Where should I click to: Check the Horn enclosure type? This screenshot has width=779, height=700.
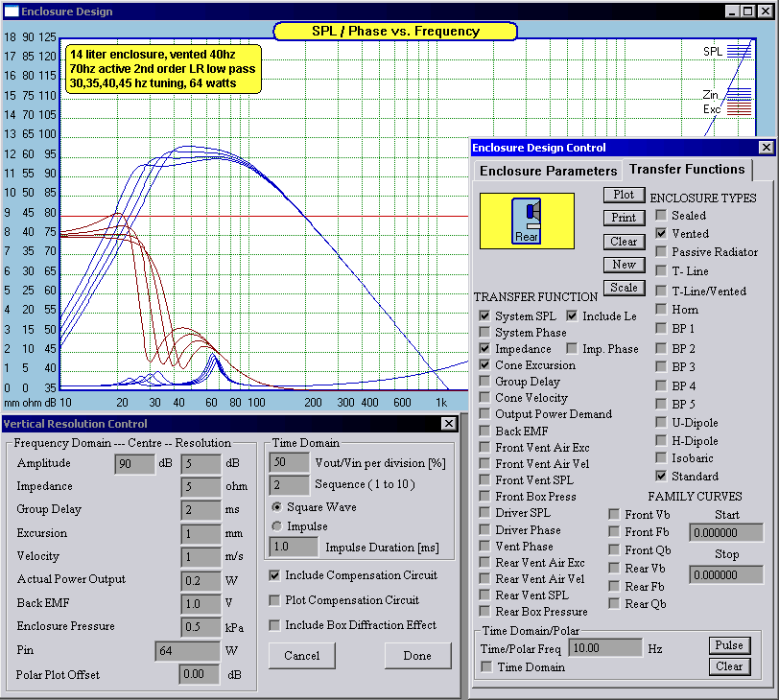(661, 310)
